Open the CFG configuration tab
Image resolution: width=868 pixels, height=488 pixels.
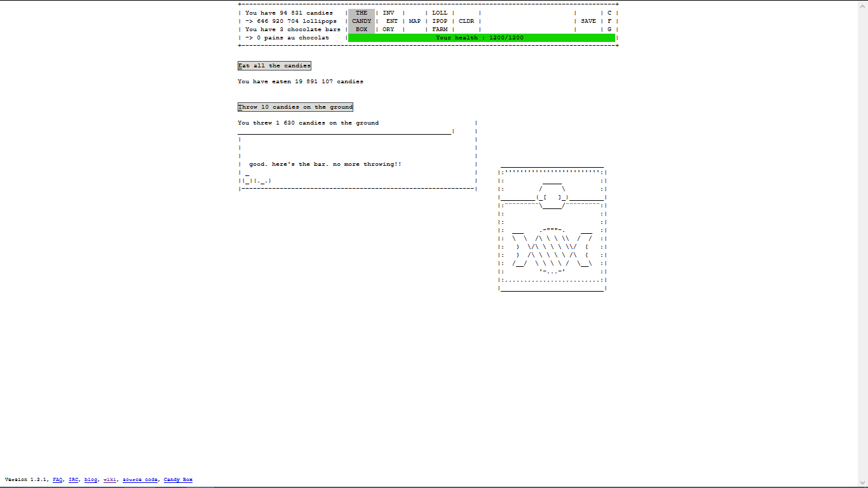[x=609, y=21]
